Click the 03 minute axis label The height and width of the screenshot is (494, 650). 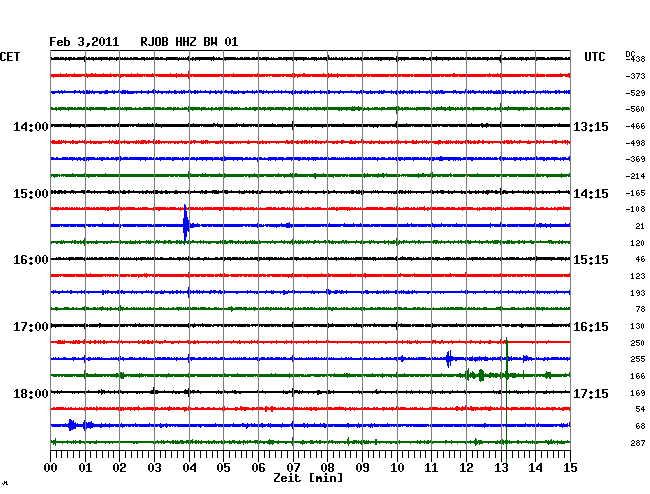tap(155, 468)
